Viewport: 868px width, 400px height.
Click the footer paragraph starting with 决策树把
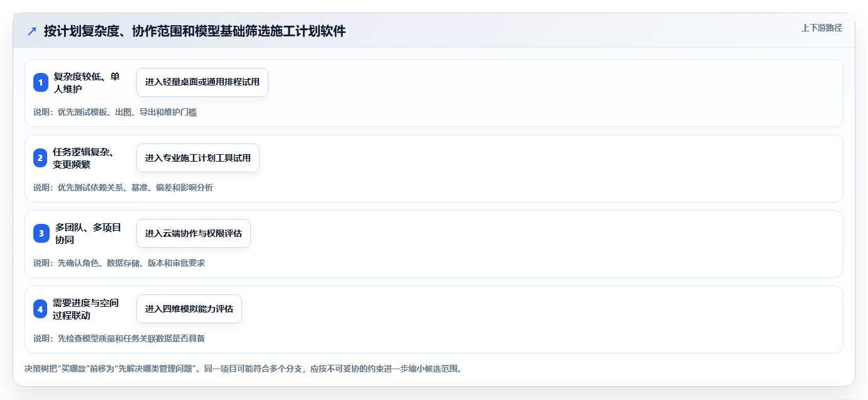243,369
